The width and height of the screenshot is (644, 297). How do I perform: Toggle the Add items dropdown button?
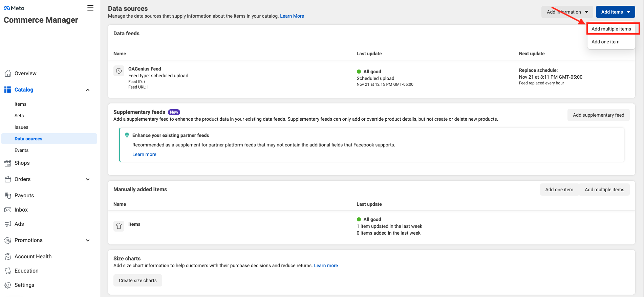[x=615, y=12]
